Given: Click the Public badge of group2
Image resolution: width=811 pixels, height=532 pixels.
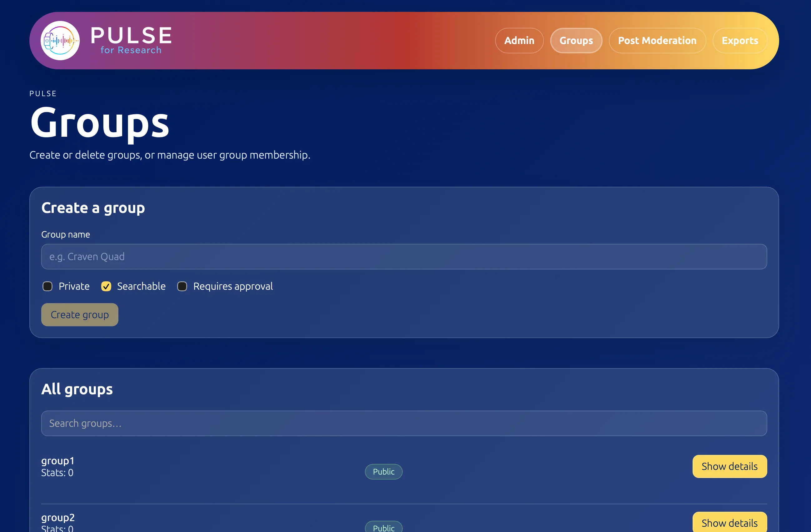Looking at the screenshot, I should (x=383, y=527).
